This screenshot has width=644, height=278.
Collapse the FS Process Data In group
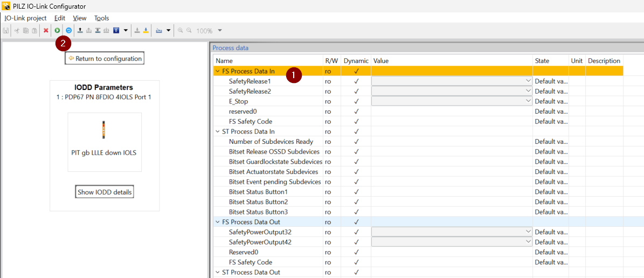[217, 72]
